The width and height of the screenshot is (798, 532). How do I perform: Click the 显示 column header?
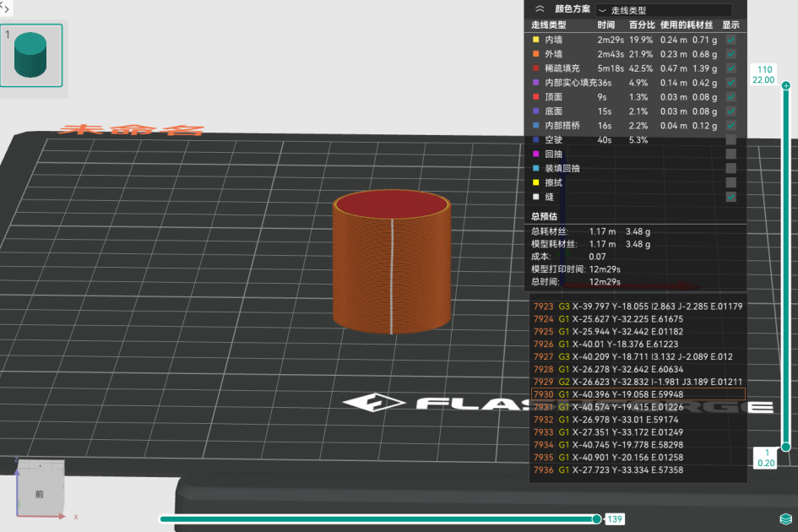click(x=730, y=25)
